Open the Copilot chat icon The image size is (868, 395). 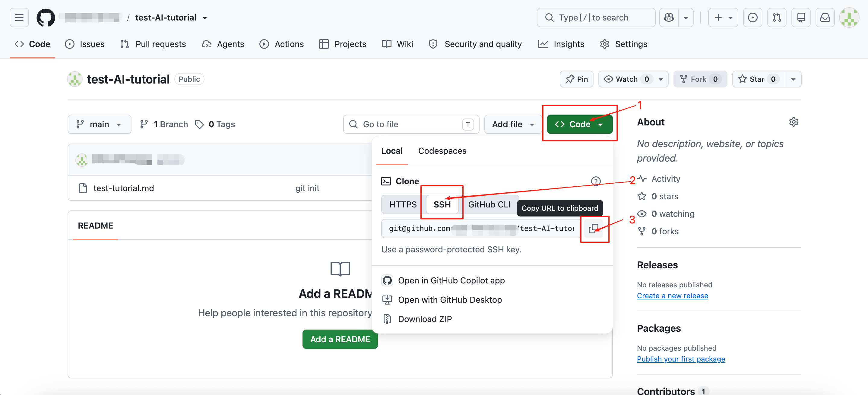[x=669, y=17]
